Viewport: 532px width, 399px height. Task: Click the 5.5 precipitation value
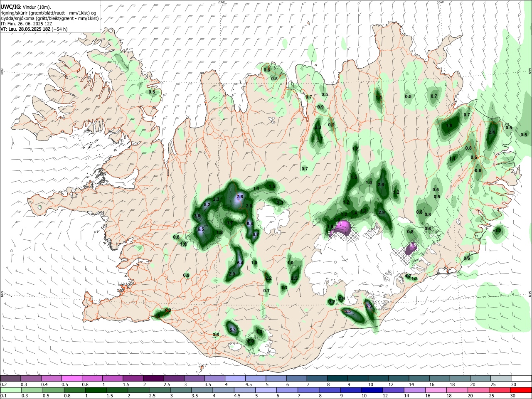[348, 311]
